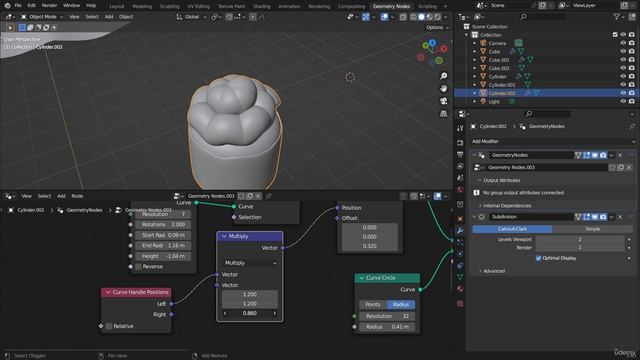Toggle Collection exclude checkbox in outliner
Image resolution: width=640 pixels, height=360 pixels.
pos(615,35)
